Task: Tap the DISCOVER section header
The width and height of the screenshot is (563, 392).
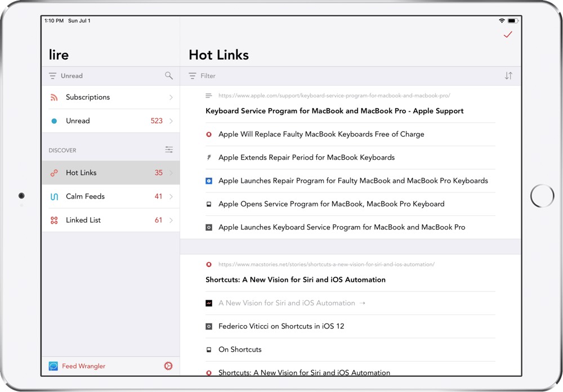Action: pyautogui.click(x=62, y=150)
